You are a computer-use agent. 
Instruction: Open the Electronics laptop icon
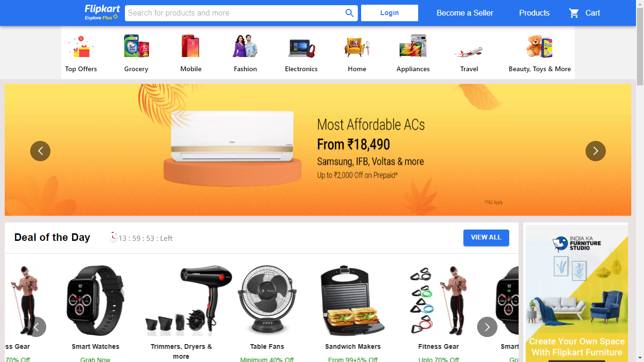tap(301, 48)
